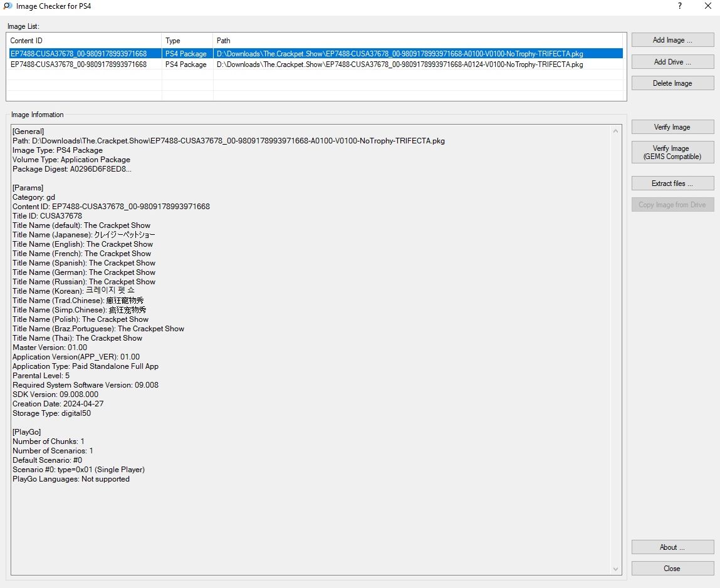Image resolution: width=720 pixels, height=588 pixels.
Task: Click the help question mark icon
Action: [680, 6]
